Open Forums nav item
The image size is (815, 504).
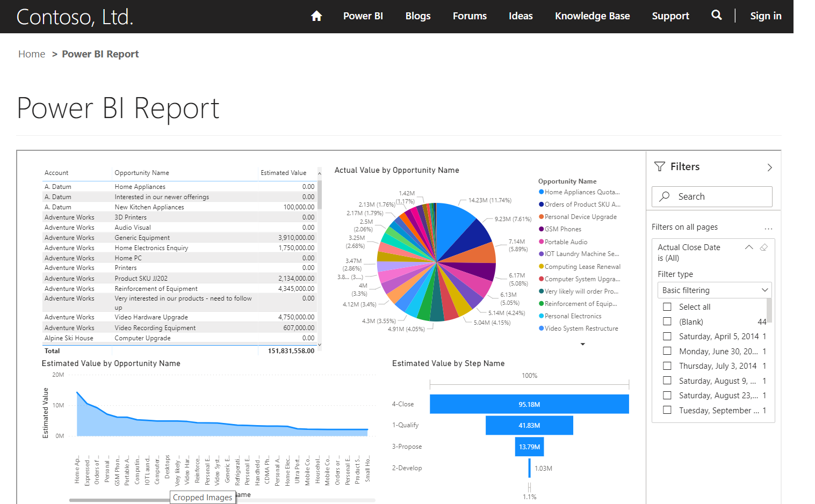coord(470,16)
